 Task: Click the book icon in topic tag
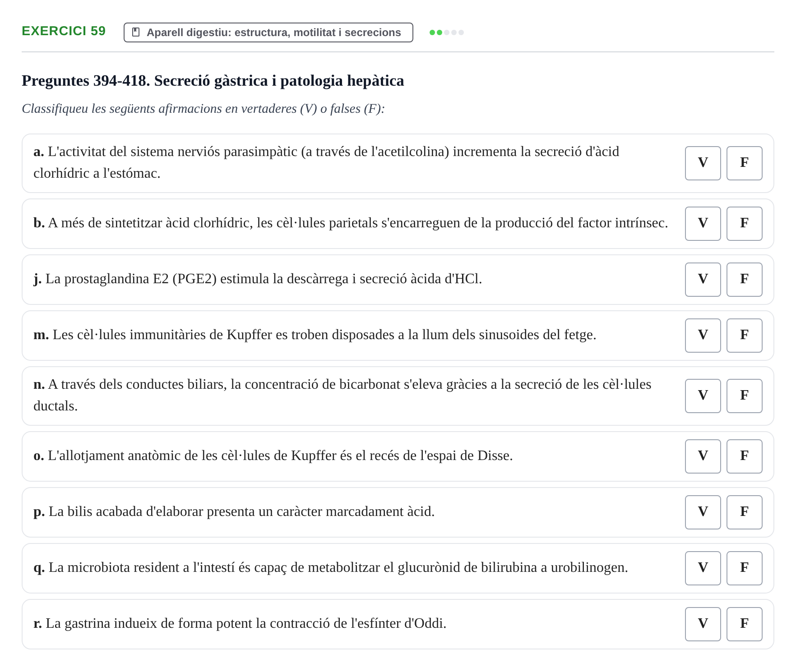tap(136, 32)
